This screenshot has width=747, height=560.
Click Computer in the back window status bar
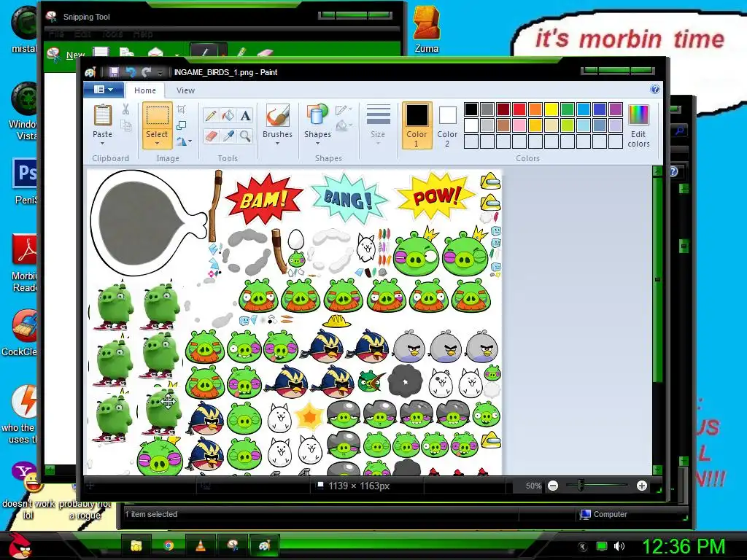603,514
